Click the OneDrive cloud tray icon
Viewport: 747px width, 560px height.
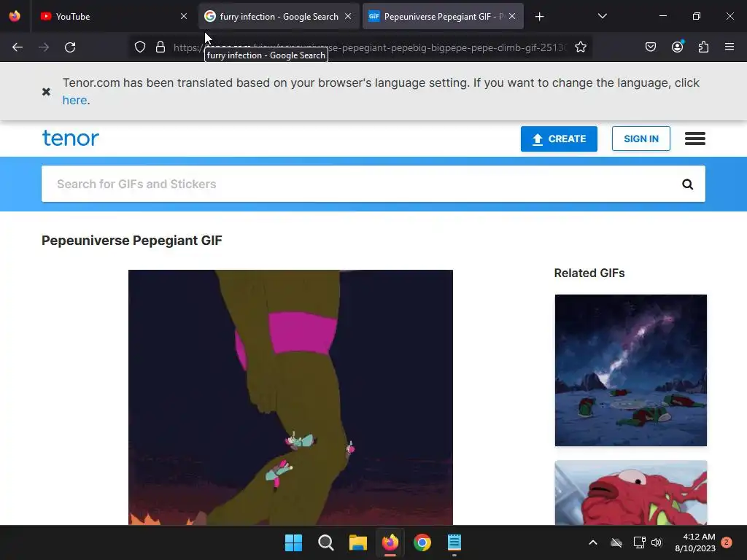(x=616, y=542)
